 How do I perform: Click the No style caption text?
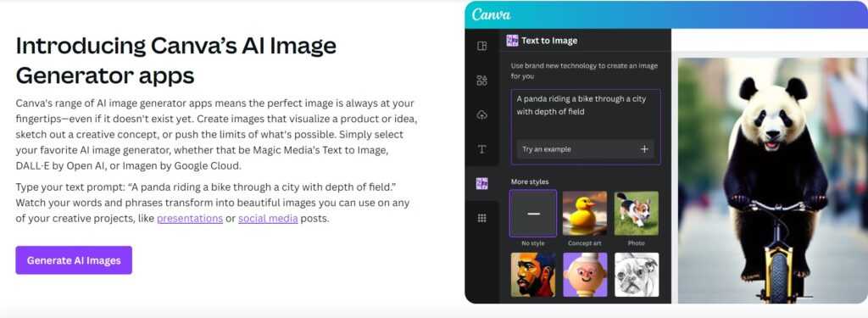coord(533,243)
